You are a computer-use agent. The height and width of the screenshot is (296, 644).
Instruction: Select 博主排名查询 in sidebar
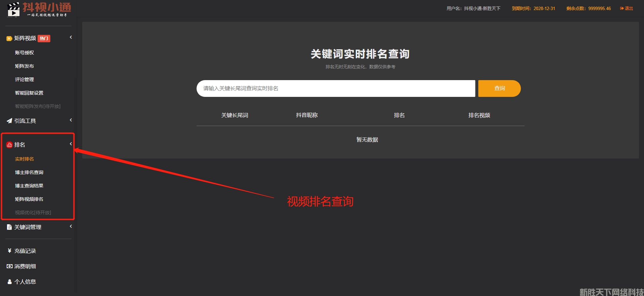[29, 172]
